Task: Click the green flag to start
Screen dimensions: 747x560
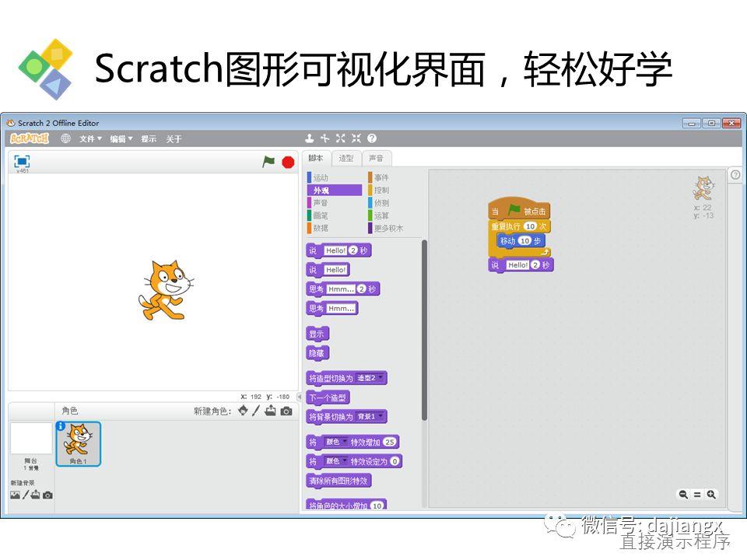Action: coord(268,162)
